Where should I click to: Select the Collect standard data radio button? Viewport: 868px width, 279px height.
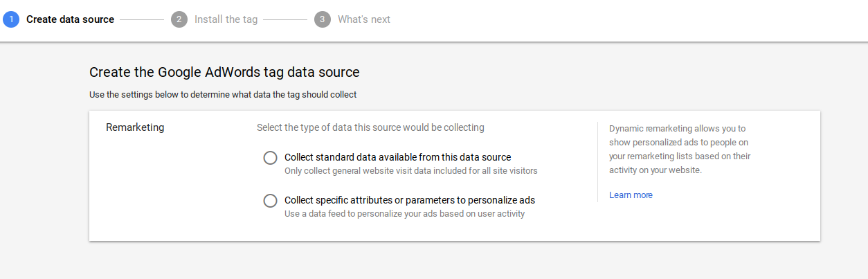click(271, 158)
